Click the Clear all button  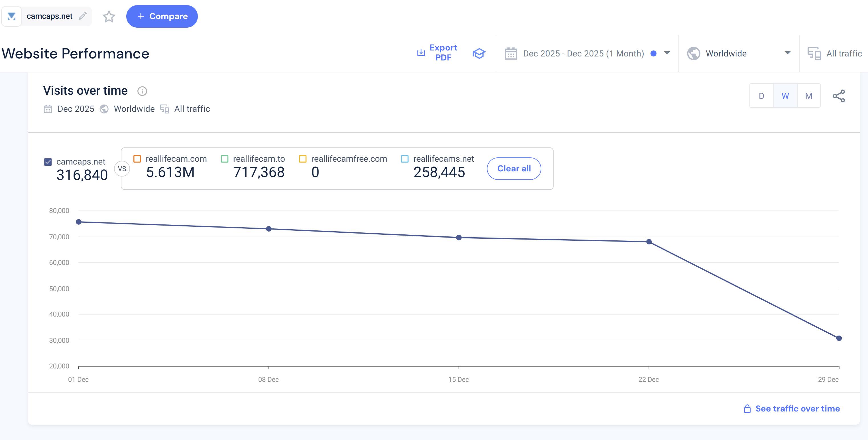513,169
